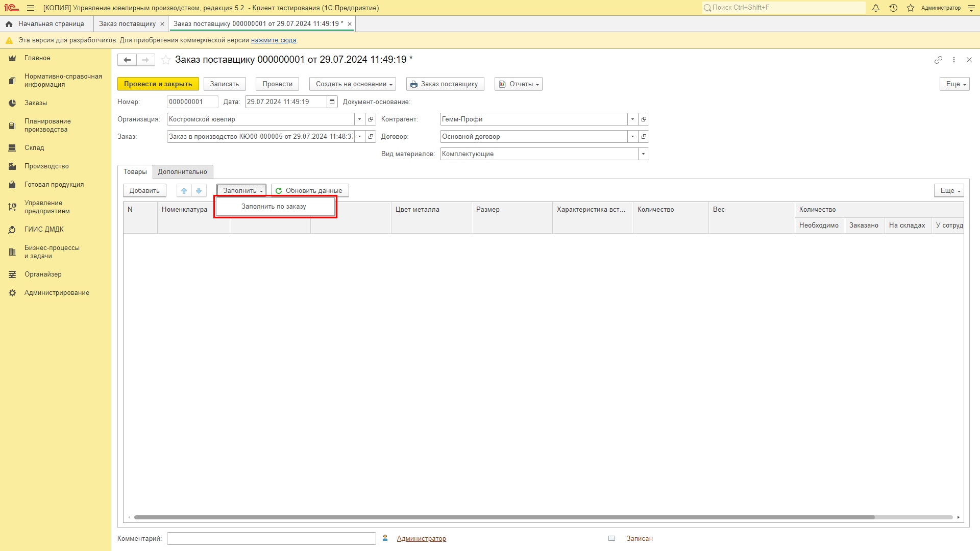Click Записать button
The height and width of the screenshot is (551, 980).
[225, 84]
